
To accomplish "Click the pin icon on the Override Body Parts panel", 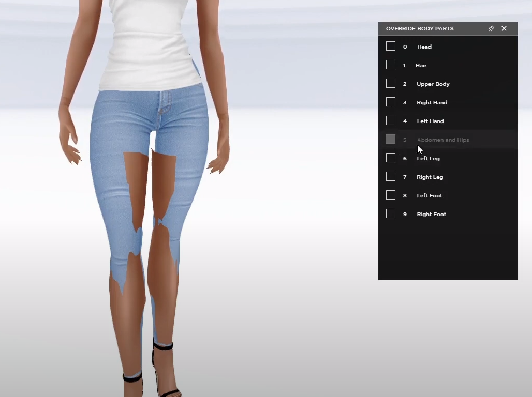I will pyautogui.click(x=491, y=28).
